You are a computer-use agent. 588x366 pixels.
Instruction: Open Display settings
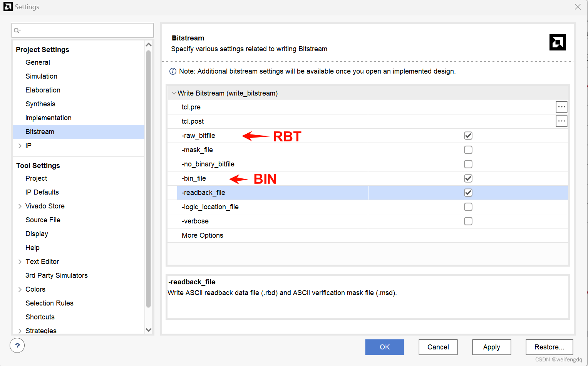click(x=37, y=234)
